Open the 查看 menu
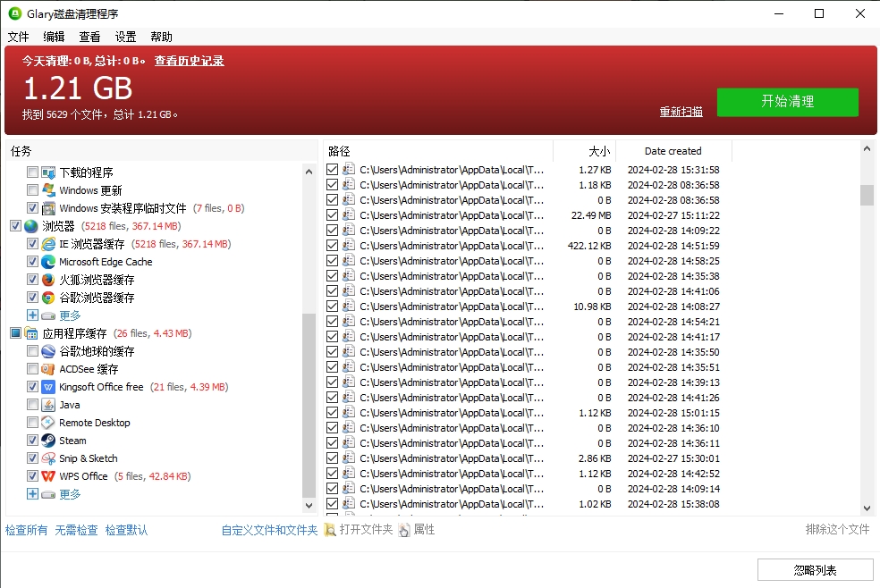Screen dimensions: 880x588 click(x=89, y=37)
